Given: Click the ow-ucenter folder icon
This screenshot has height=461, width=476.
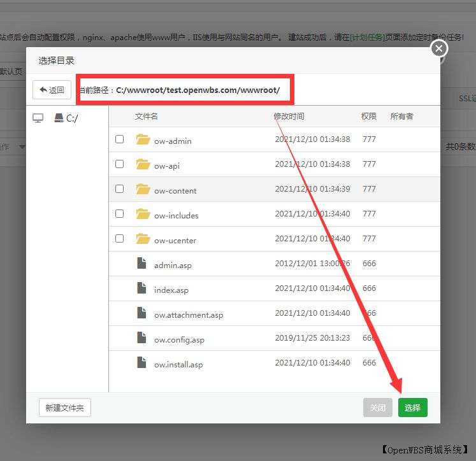Looking at the screenshot, I should pyautogui.click(x=142, y=239).
